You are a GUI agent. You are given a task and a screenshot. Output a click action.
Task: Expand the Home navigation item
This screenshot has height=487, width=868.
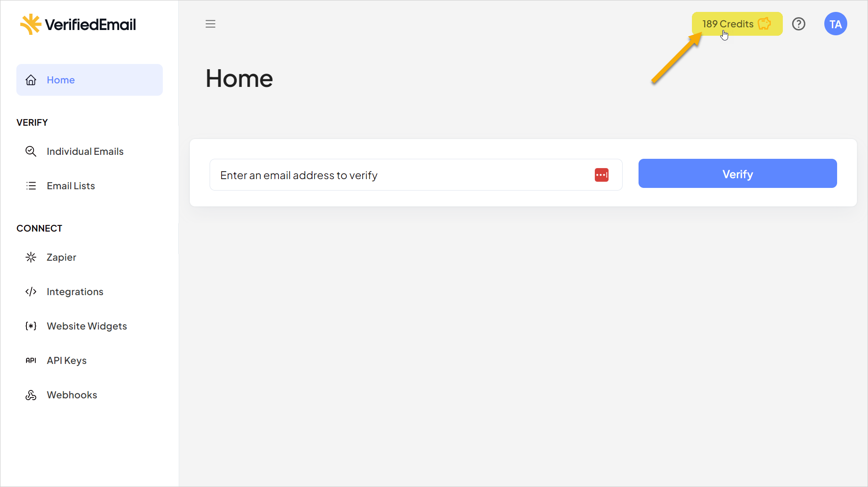click(90, 79)
